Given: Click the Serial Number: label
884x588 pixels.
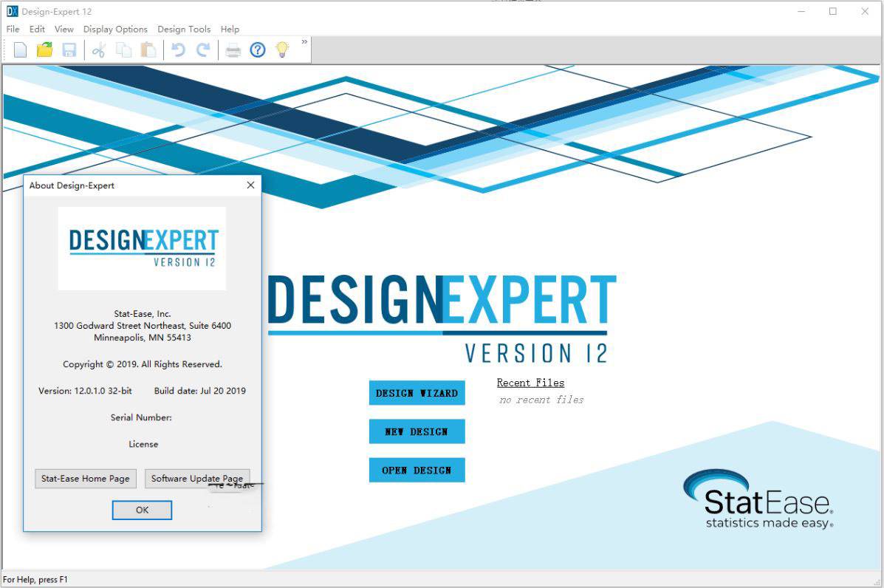Looking at the screenshot, I should (x=142, y=417).
